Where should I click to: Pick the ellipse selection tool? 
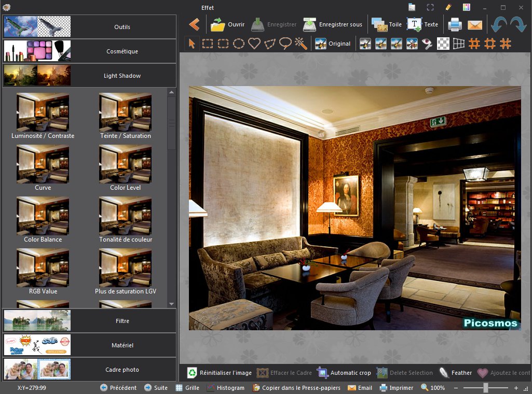click(x=239, y=44)
